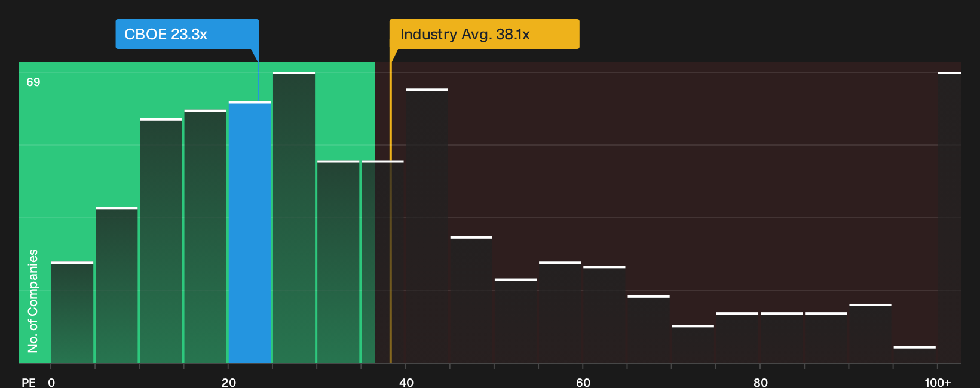Select the shortest bar, PE 95 to 100
980x388 pixels.
click(915, 355)
